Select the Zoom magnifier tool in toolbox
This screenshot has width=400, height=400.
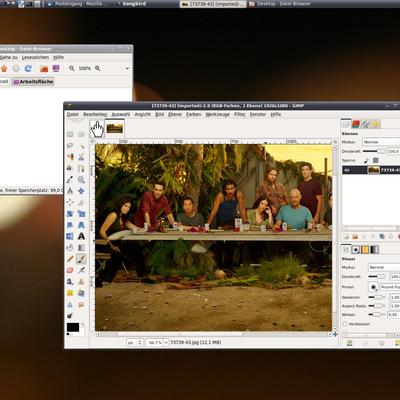point(81,180)
